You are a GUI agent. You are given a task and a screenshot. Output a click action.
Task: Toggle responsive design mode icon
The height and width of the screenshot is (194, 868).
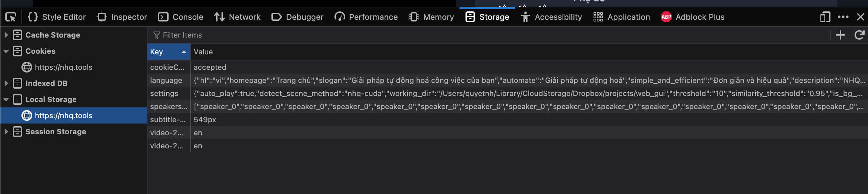pyautogui.click(x=825, y=17)
